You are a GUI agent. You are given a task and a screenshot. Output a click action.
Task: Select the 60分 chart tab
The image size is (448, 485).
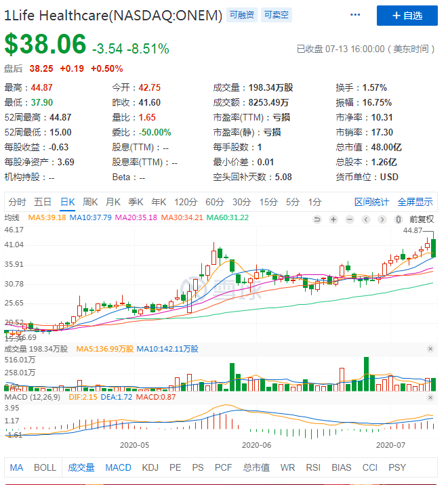pyautogui.click(x=215, y=202)
